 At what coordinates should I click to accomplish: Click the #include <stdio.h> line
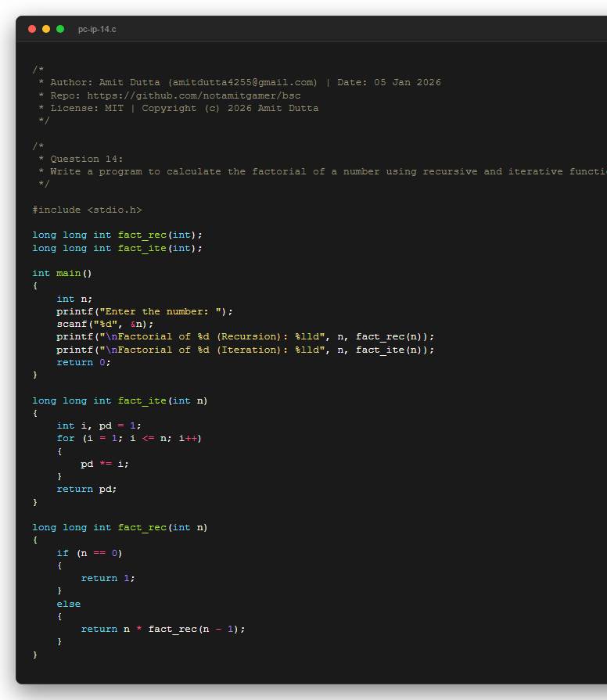(87, 210)
